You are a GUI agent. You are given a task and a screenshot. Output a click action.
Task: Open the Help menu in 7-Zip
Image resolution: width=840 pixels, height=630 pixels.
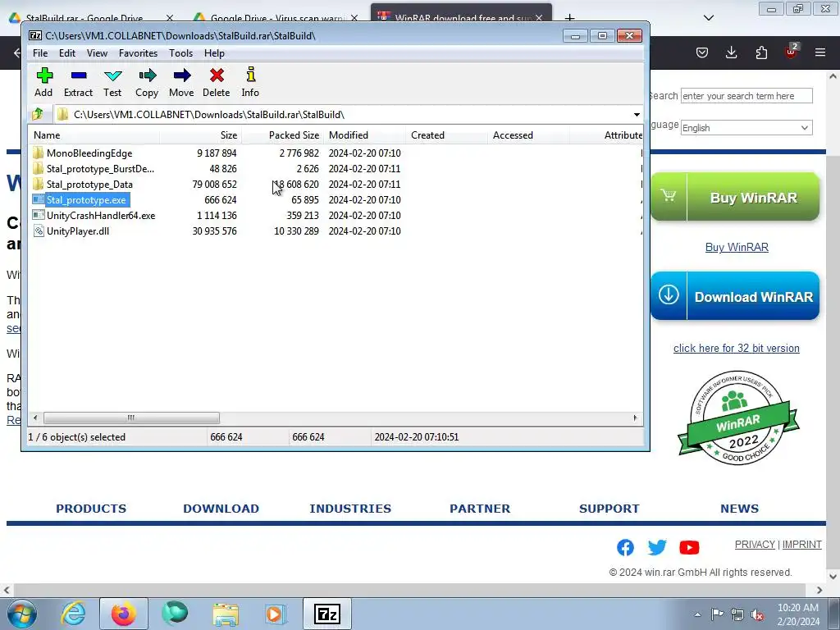214,53
